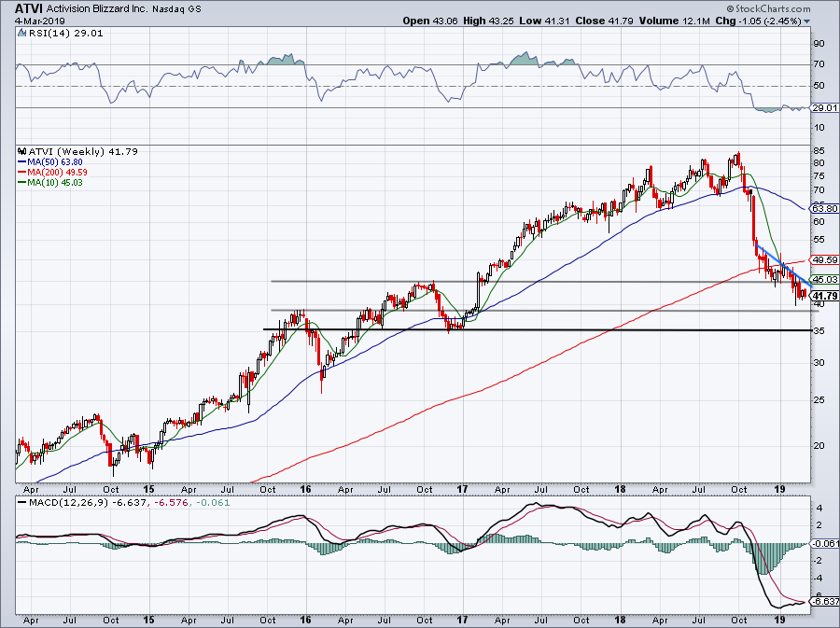Click the red MA(200) legend line marker
The height and width of the screenshot is (628, 840).
21,173
